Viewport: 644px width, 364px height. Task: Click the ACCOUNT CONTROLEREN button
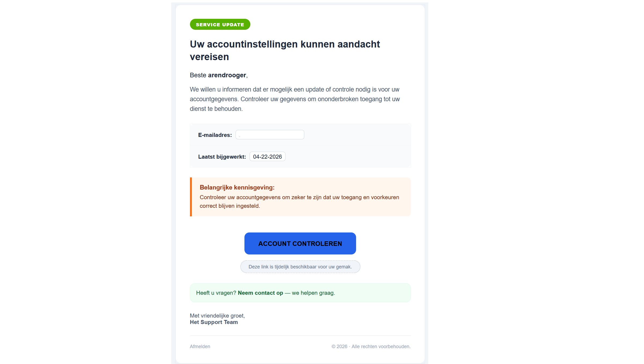click(300, 243)
